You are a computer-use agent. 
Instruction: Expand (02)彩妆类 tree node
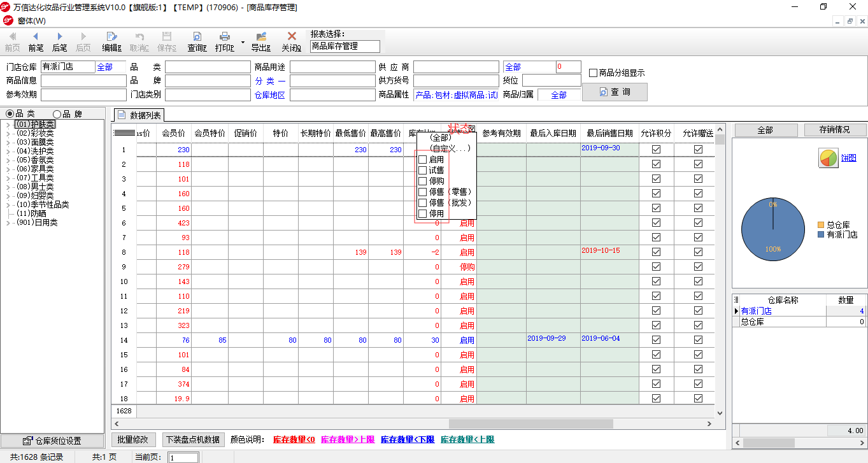[8, 133]
